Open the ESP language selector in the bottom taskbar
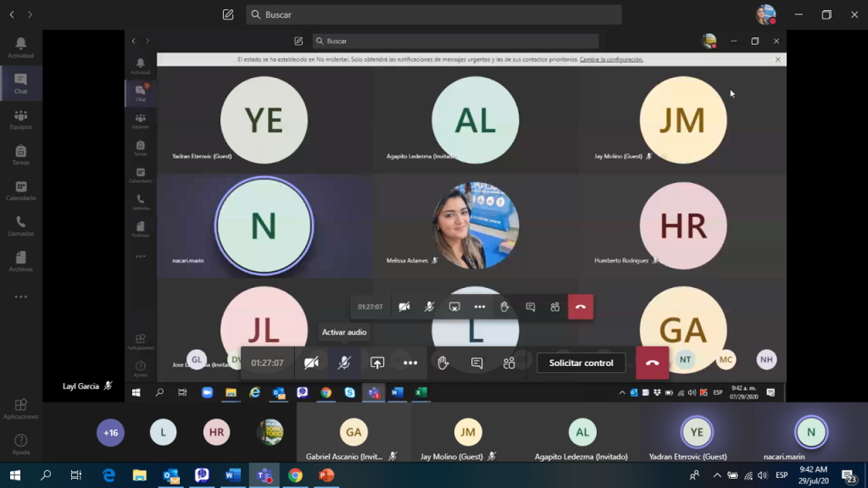Image resolution: width=868 pixels, height=488 pixels. 782,475
